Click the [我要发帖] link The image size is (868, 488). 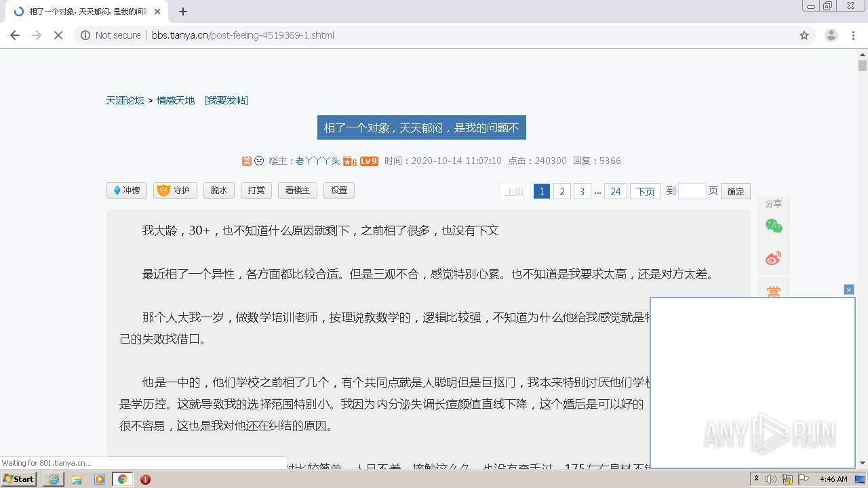(226, 100)
